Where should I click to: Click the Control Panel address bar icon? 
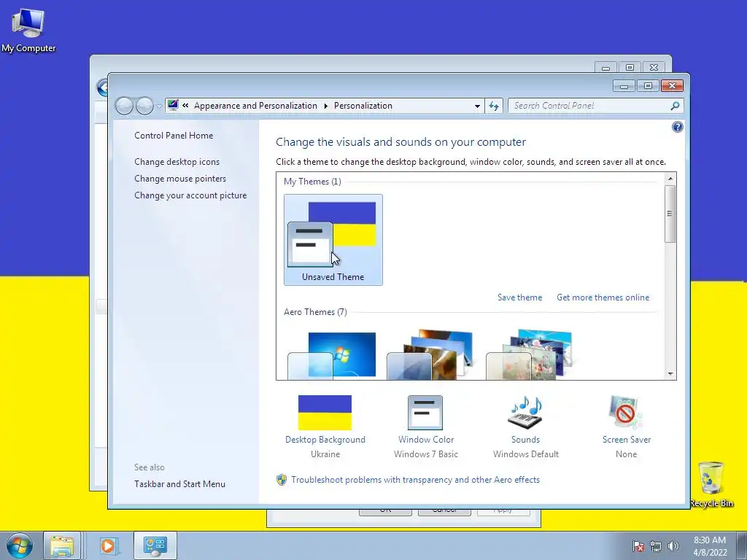173,105
